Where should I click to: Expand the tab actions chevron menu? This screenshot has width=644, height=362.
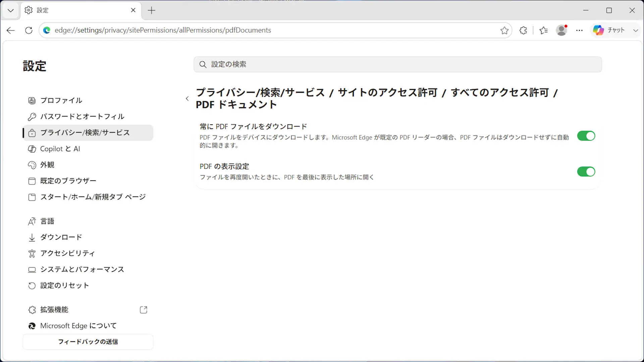[x=11, y=10]
